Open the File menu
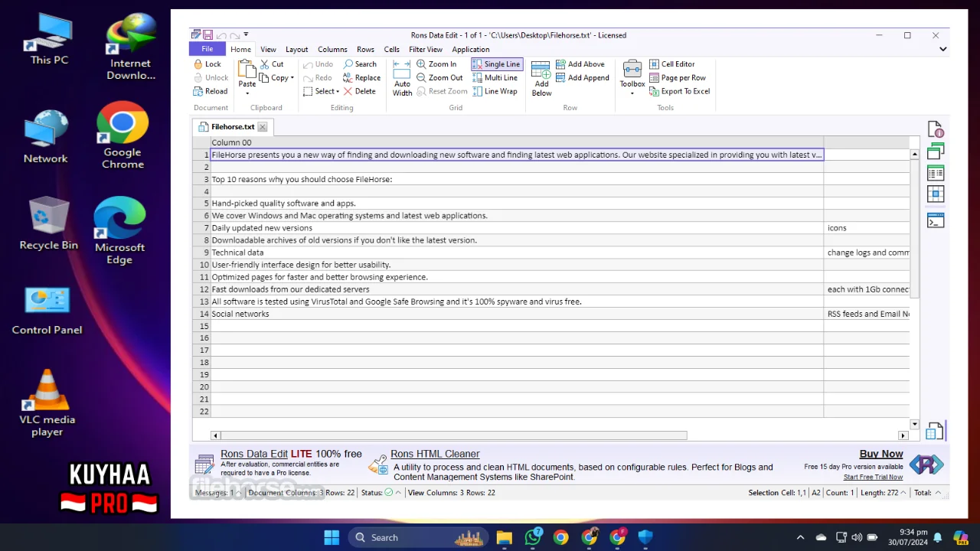Screen dimensions: 980x551 point(207,49)
